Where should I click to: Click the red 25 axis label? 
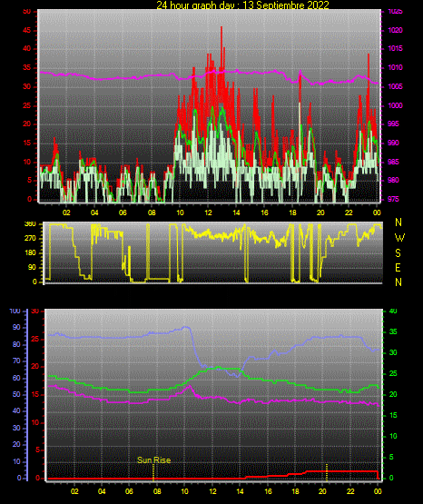point(35,339)
